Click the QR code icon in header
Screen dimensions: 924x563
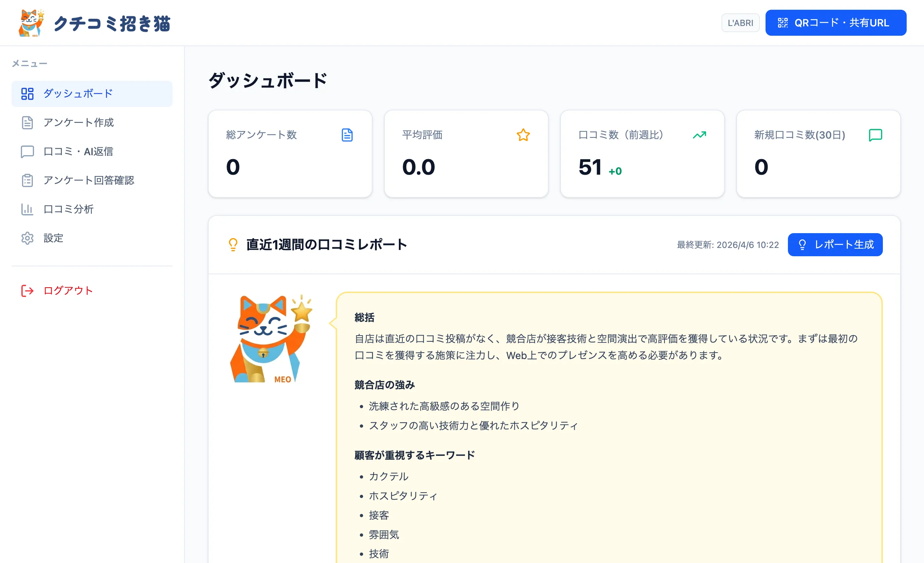click(x=783, y=22)
